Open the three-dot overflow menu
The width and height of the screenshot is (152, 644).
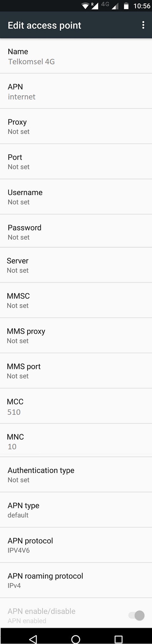pos(143,25)
